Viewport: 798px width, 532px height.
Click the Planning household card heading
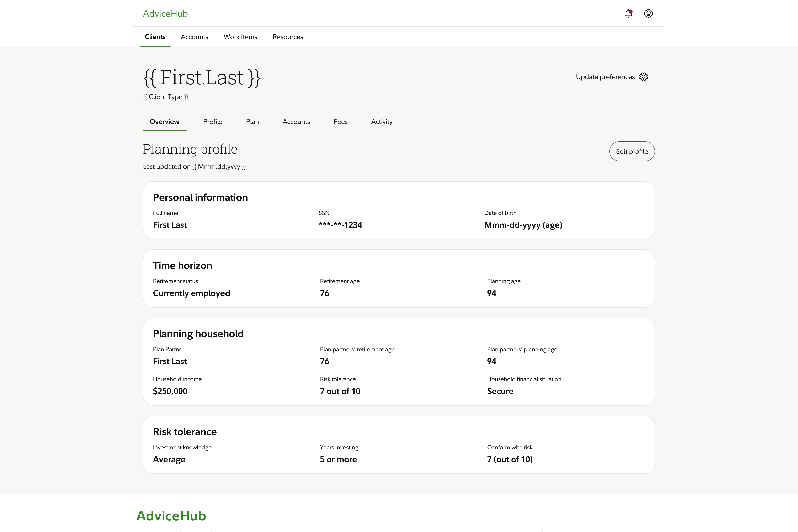(x=198, y=334)
